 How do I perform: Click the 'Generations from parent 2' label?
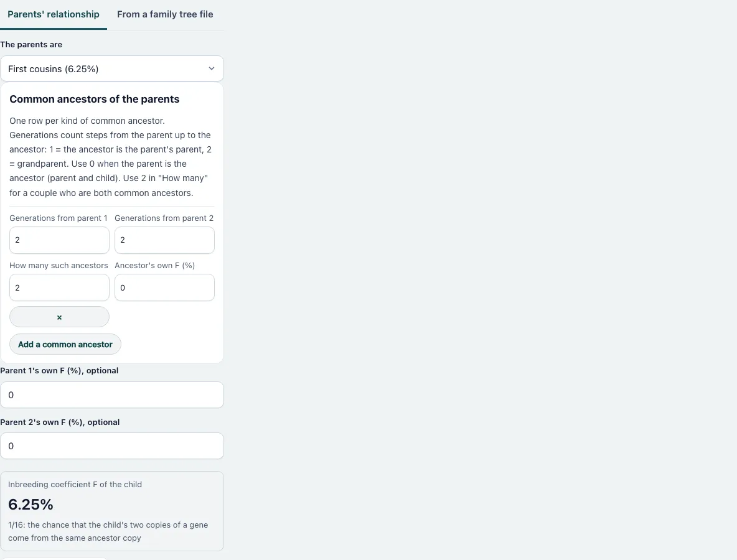pos(164,218)
